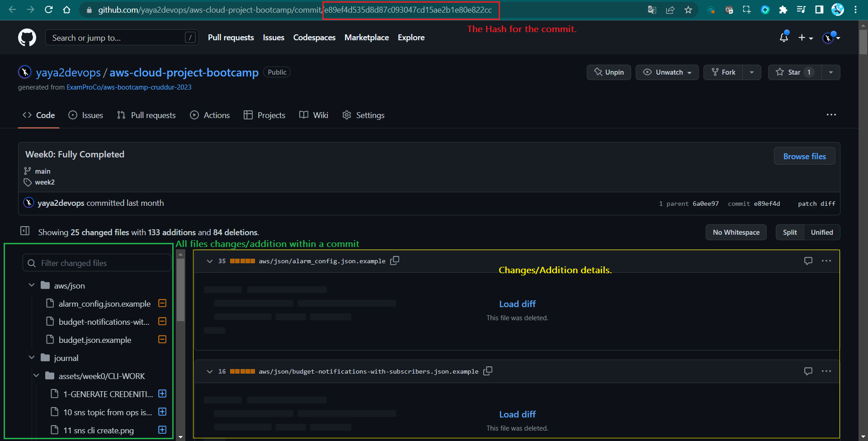The image size is (868, 441).
Task: Open the repository Pull requests tab
Action: pyautogui.click(x=146, y=115)
